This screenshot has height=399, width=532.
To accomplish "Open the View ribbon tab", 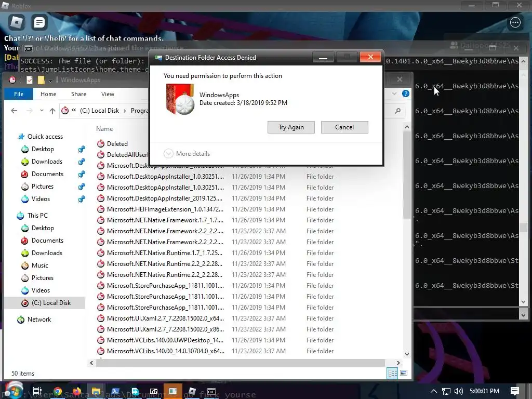I will [108, 94].
